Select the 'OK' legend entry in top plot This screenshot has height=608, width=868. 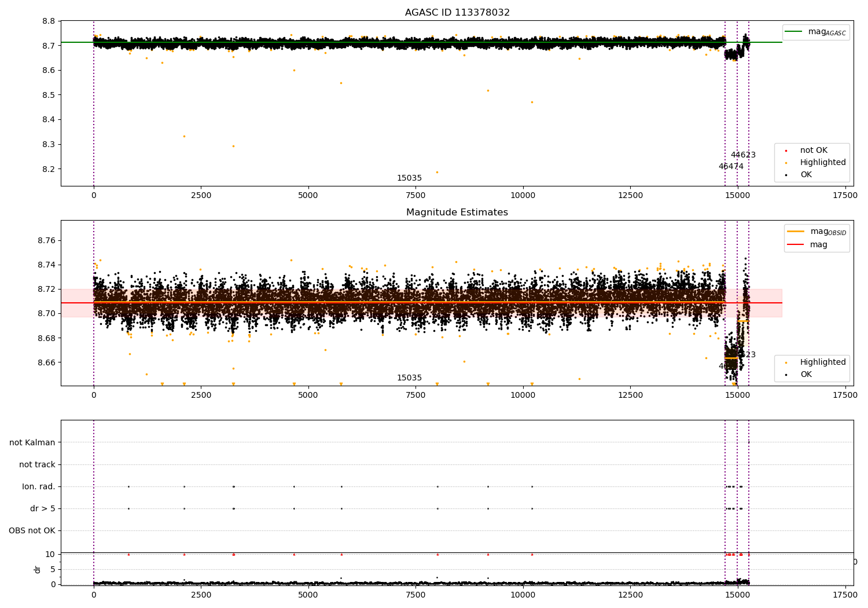tap(806, 175)
